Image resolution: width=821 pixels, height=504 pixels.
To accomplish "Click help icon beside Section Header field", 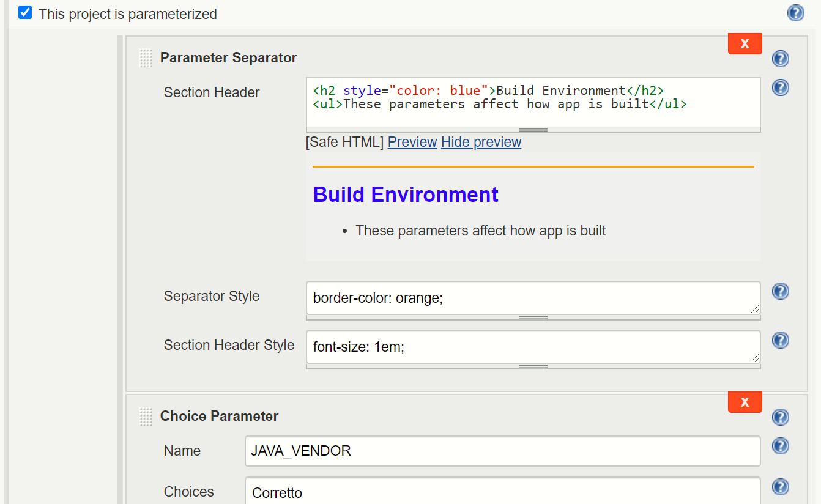I will coord(780,87).
